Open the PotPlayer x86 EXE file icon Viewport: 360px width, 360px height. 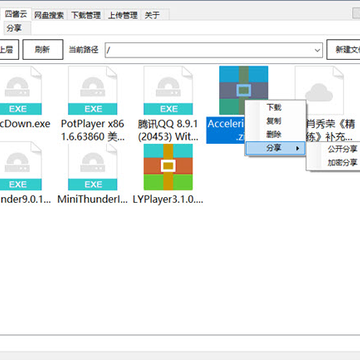click(x=92, y=91)
